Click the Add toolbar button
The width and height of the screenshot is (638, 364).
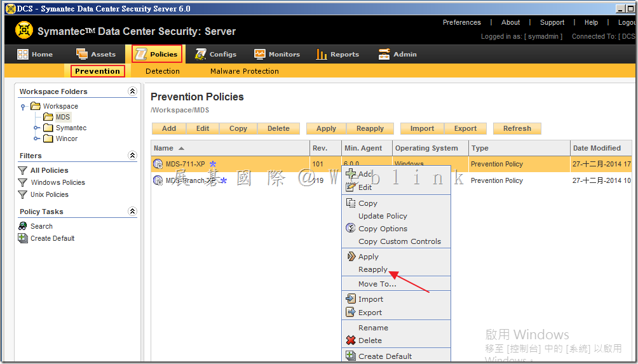click(x=169, y=128)
